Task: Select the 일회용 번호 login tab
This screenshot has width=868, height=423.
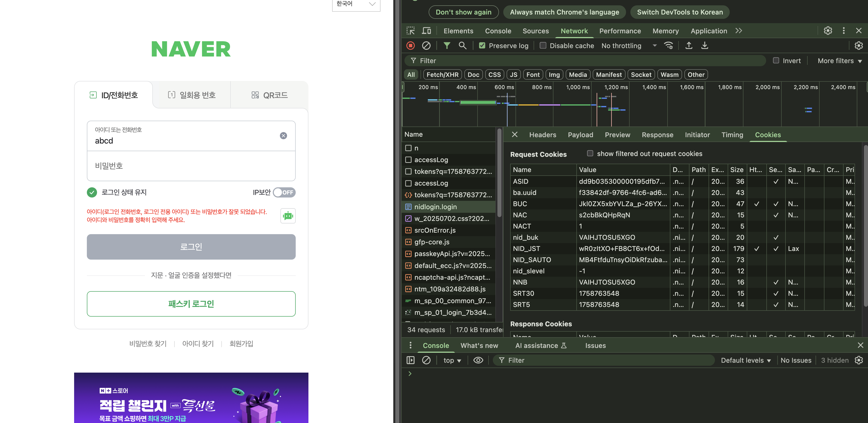Action: pos(191,95)
